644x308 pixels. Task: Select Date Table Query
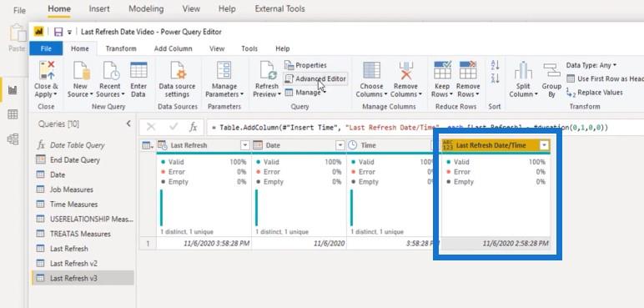point(83,145)
